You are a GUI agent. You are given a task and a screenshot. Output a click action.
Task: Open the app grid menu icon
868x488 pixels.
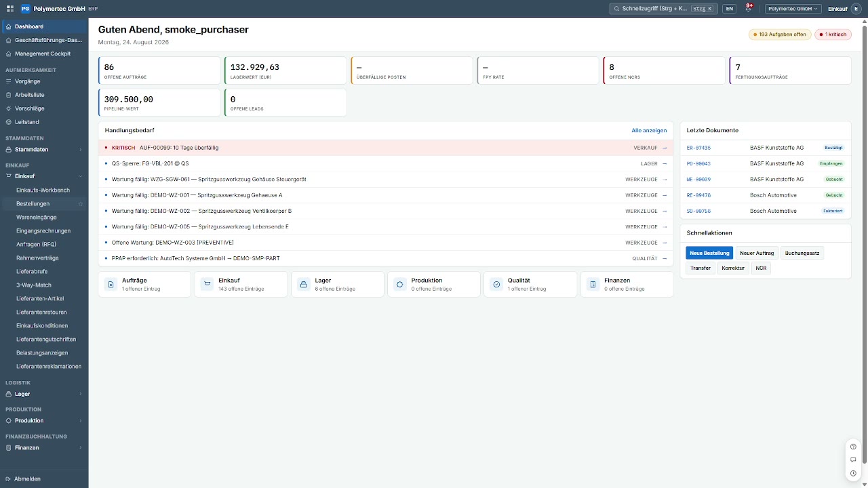pos(9,9)
